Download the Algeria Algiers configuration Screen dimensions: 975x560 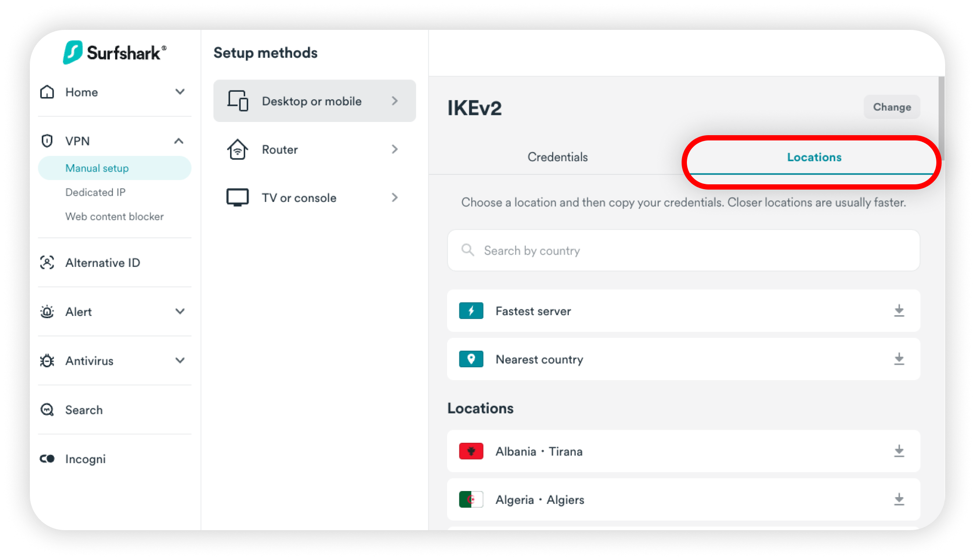[x=899, y=499]
